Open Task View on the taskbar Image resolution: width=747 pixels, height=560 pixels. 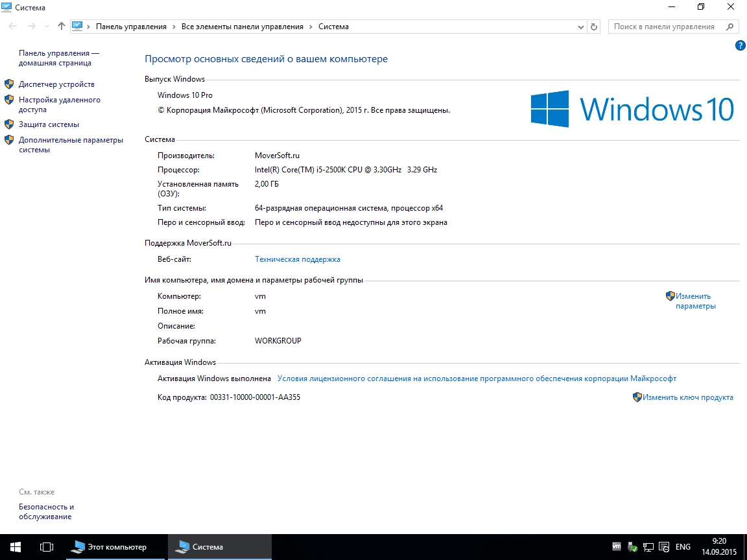pos(47,546)
